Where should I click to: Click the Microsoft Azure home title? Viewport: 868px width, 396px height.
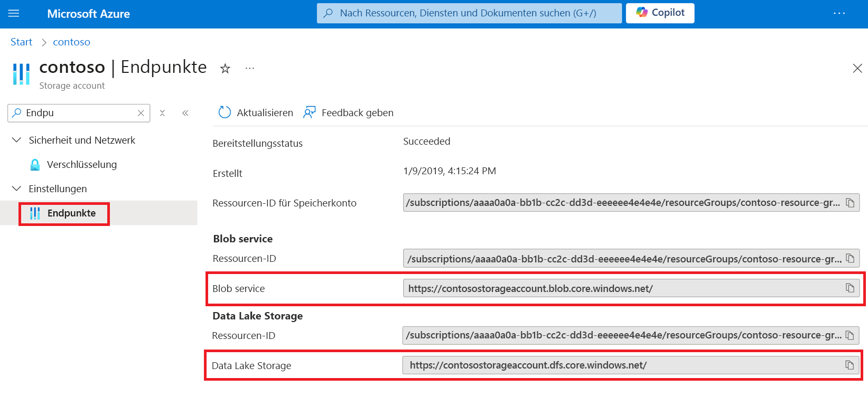[x=88, y=14]
